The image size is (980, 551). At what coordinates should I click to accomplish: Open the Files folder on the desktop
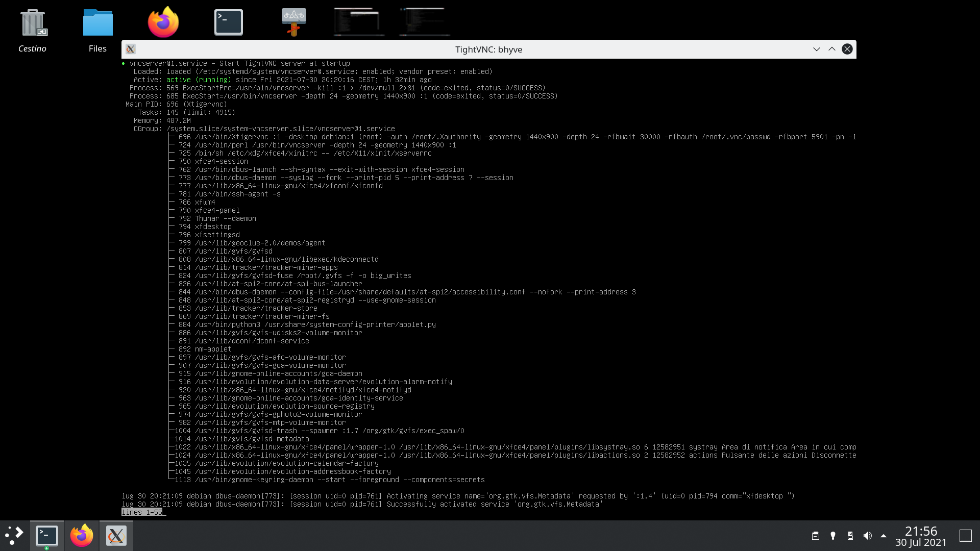[x=97, y=31]
